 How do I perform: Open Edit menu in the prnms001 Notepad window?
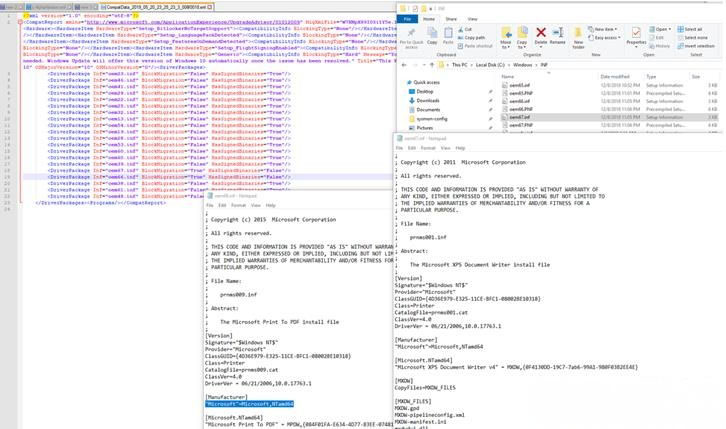point(412,148)
